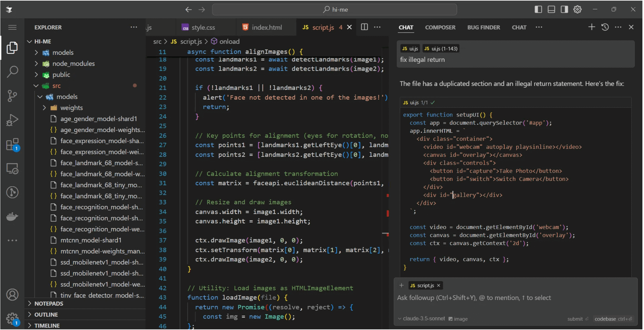Expand the TIMELINE section

click(85, 326)
